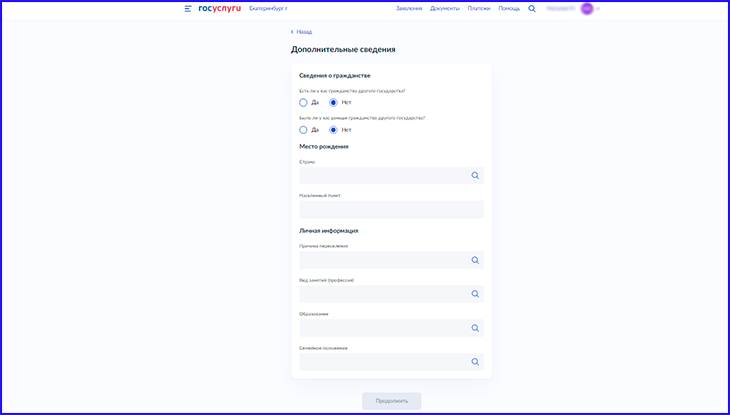Viewport: 730px width, 415px height.
Task: Click search icon in Образование field
Action: [475, 328]
